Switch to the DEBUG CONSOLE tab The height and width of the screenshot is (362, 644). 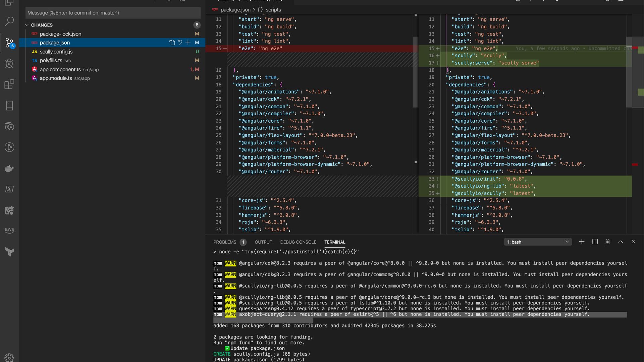[298, 242]
